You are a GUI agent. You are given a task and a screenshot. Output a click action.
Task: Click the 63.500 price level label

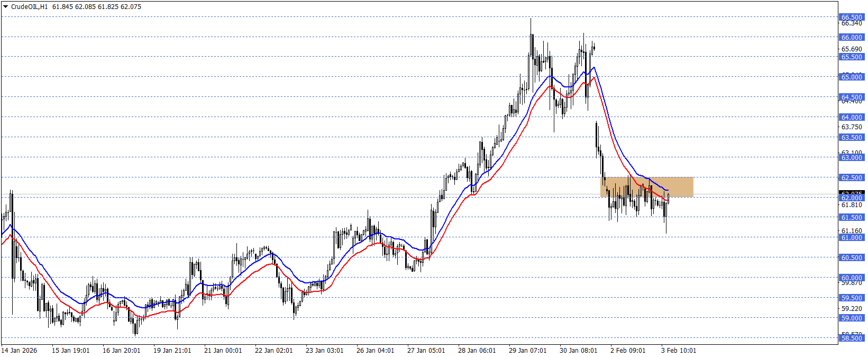(852, 137)
